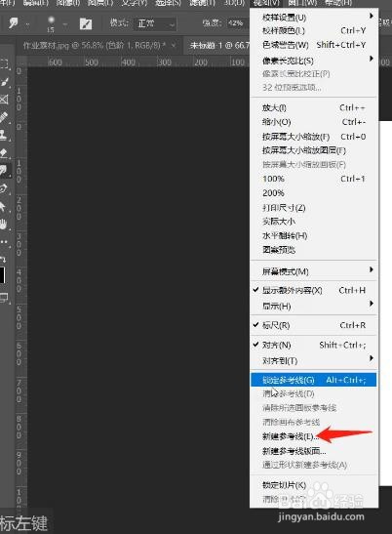Open the 选择(S) menu in menu bar

tap(168, 3)
